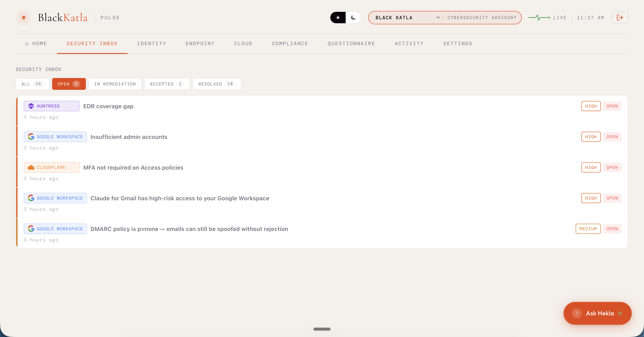
Task: Click the bottom drag handle bar
Action: (x=322, y=329)
